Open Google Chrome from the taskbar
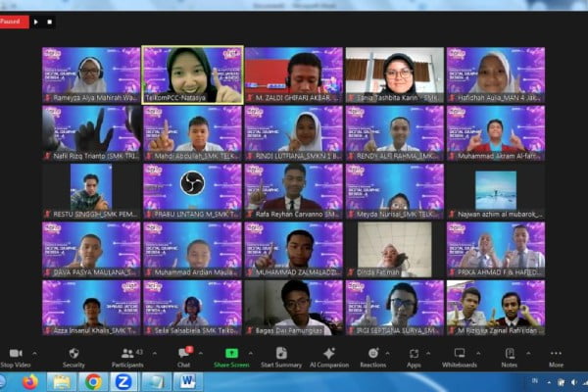Viewport: 588px width, 392px height. (93, 381)
